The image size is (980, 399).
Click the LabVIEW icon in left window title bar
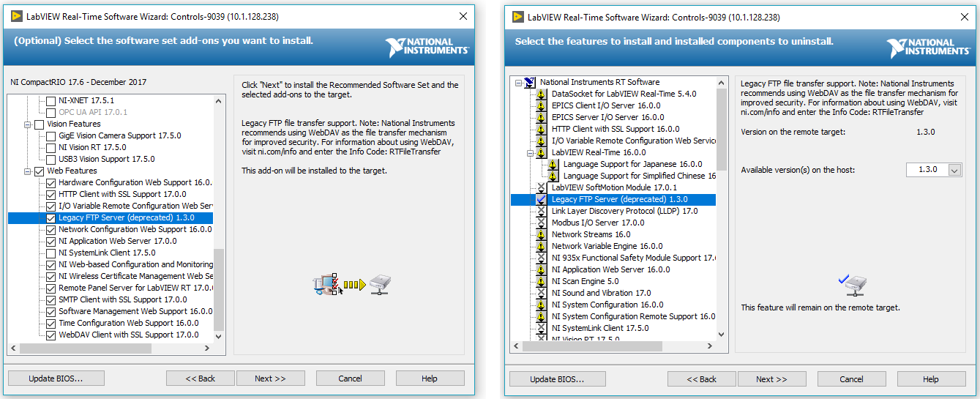16,16
